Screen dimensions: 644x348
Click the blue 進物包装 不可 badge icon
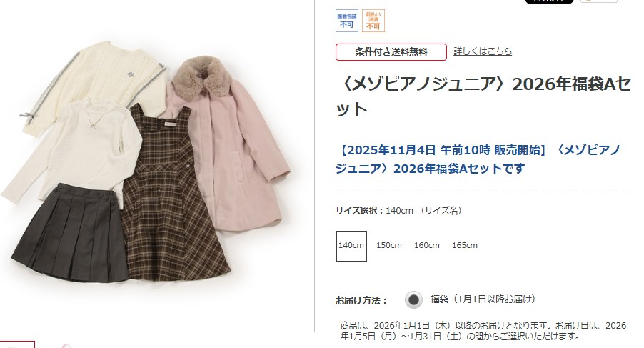click(347, 21)
